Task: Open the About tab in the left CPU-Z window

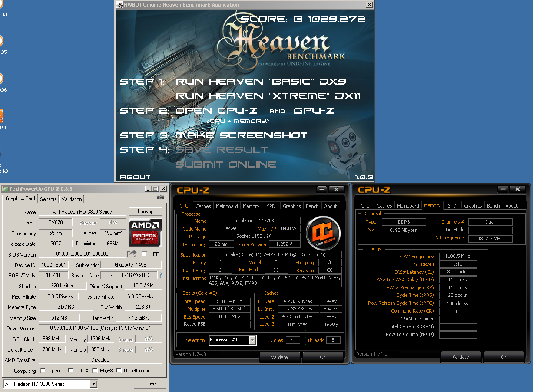Action: [331, 206]
